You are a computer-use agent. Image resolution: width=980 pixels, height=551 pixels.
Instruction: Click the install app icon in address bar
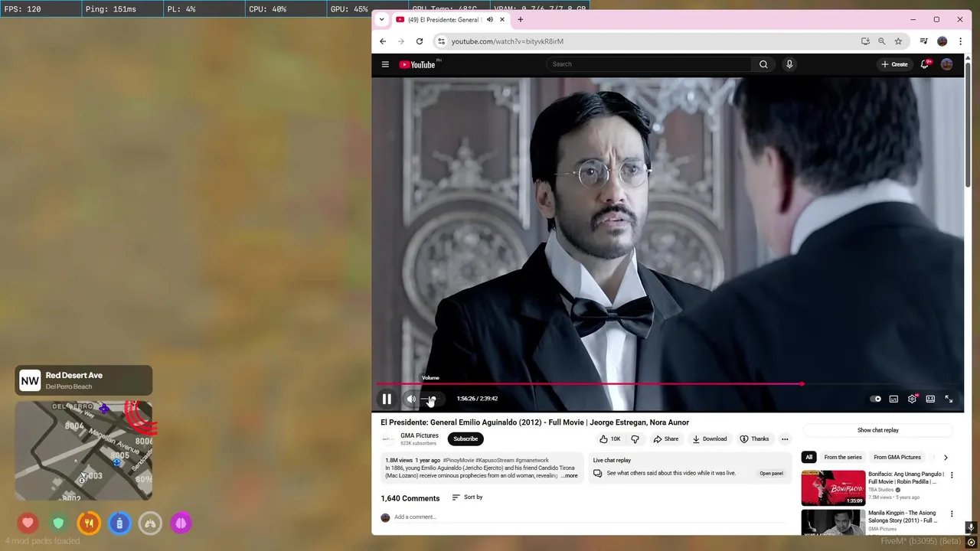(865, 41)
